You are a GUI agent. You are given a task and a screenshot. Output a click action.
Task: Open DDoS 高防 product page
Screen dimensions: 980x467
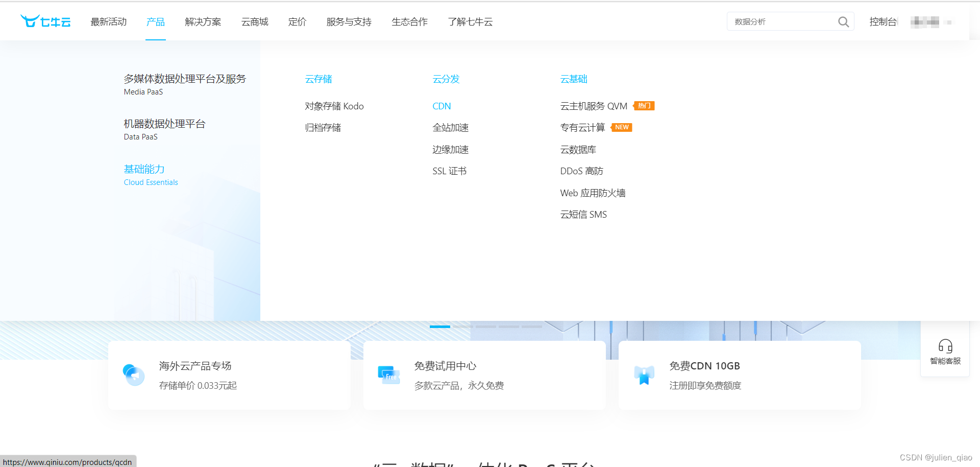pyautogui.click(x=581, y=171)
